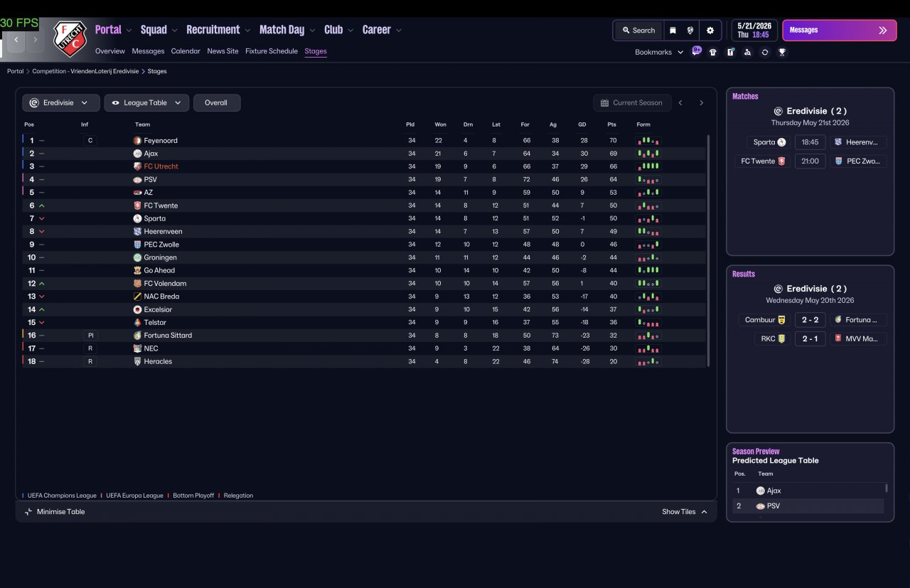Click the Cambuur badge in Results panel
This screenshot has height=588, width=910.
coord(782,320)
